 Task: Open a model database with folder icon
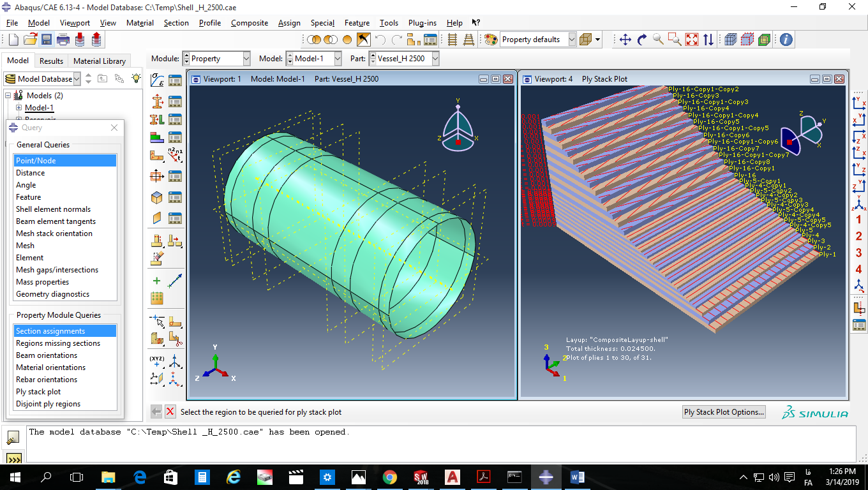[29, 40]
